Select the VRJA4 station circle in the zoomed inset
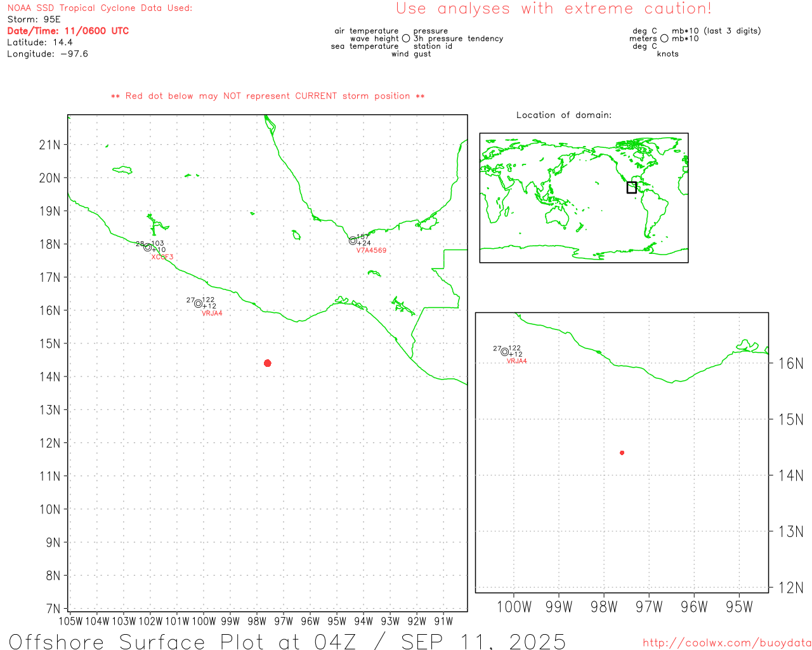This screenshot has width=812, height=650. 505,352
